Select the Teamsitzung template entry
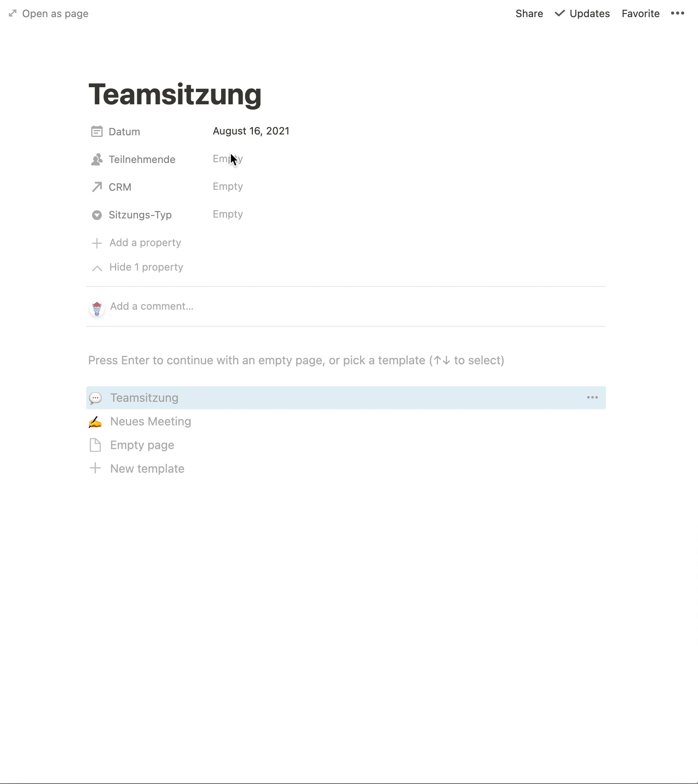The width and height of the screenshot is (698, 784). point(144,398)
